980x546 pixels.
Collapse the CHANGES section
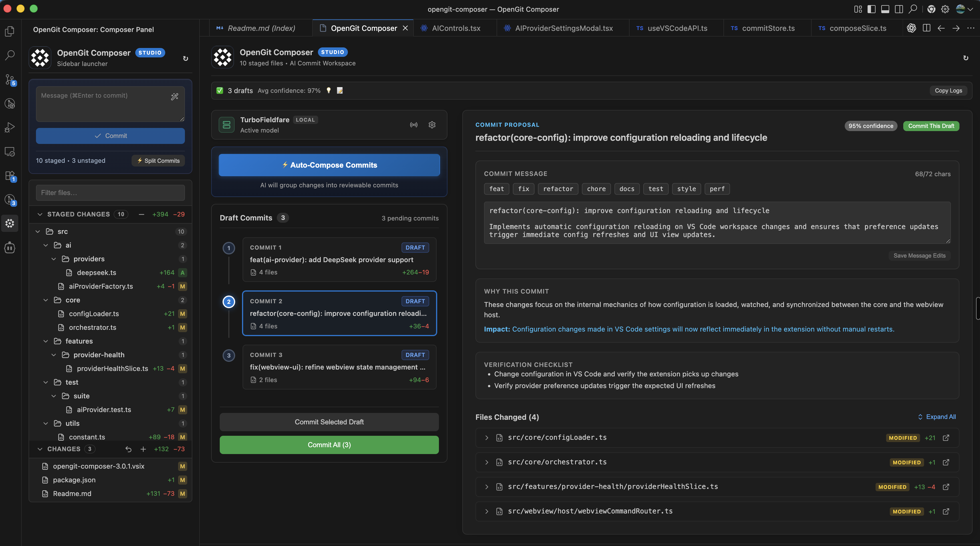click(x=40, y=449)
